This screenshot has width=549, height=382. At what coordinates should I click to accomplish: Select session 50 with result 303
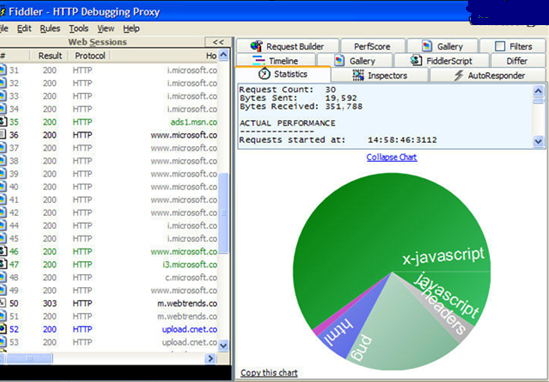(109, 304)
